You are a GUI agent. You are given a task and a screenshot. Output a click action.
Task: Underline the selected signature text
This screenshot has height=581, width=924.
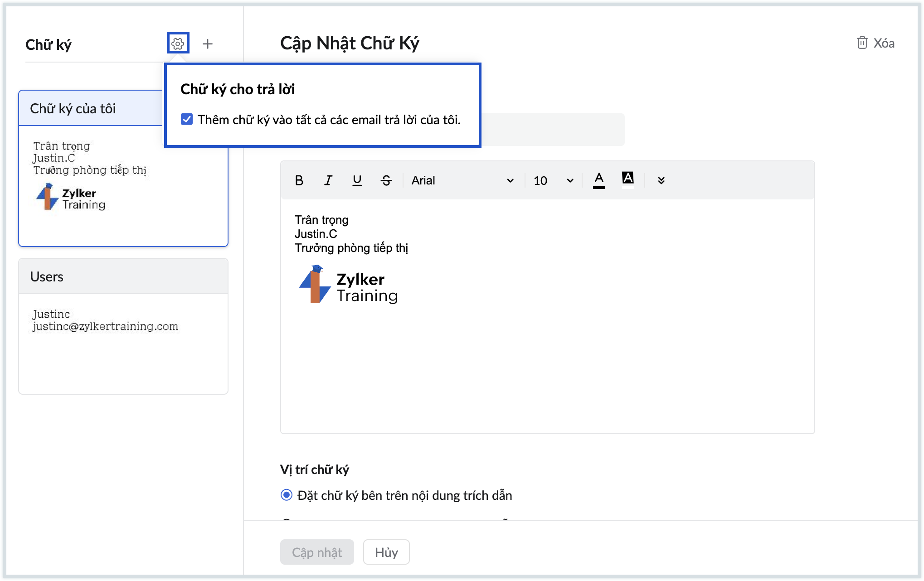[x=357, y=180]
